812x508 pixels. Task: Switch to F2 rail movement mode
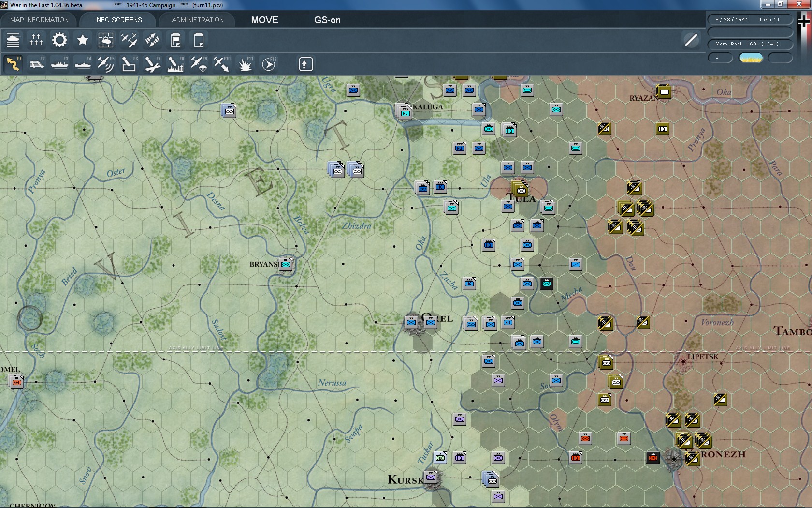[36, 64]
